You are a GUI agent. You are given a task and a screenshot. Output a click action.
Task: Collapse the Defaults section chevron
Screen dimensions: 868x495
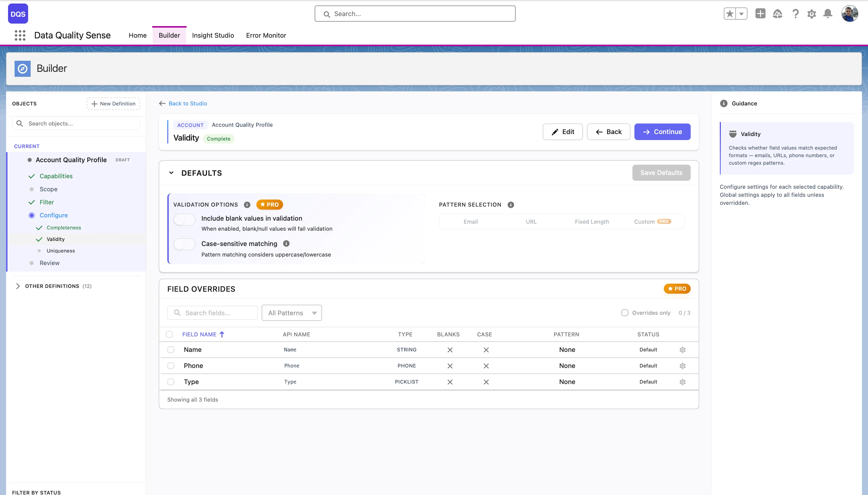coord(172,173)
